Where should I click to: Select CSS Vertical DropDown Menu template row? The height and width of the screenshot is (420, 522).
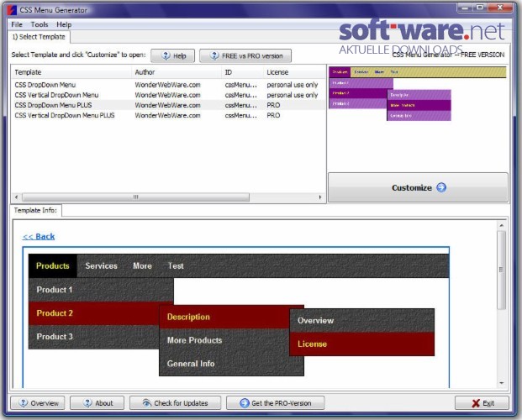(168, 95)
